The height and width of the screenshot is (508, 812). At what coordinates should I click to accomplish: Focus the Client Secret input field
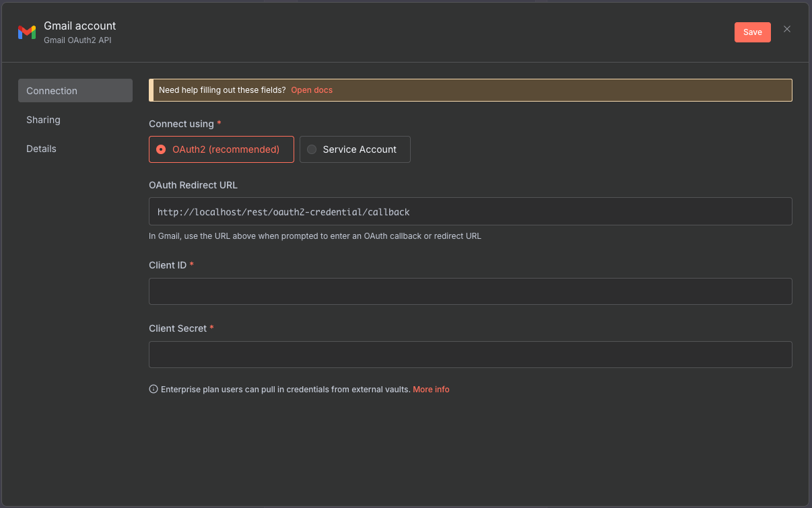pos(470,355)
